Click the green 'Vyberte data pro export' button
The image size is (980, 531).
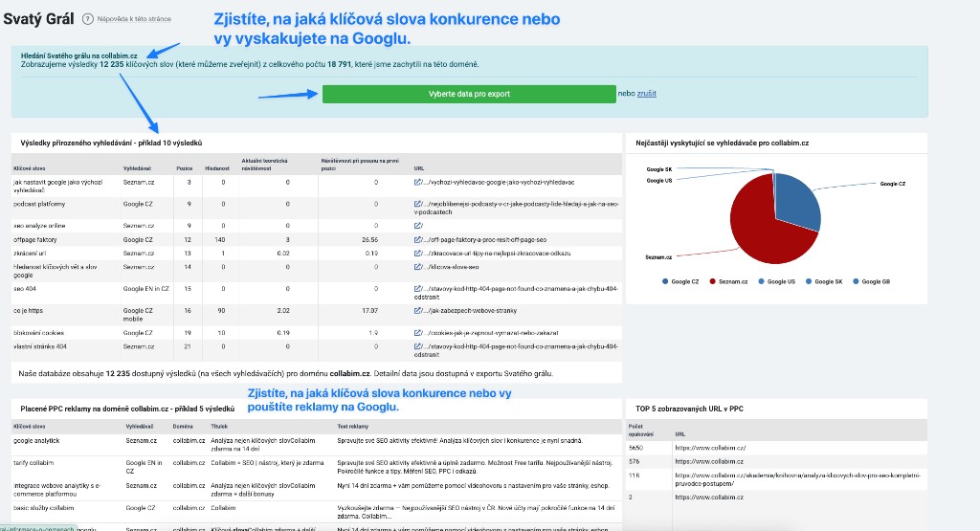469,94
